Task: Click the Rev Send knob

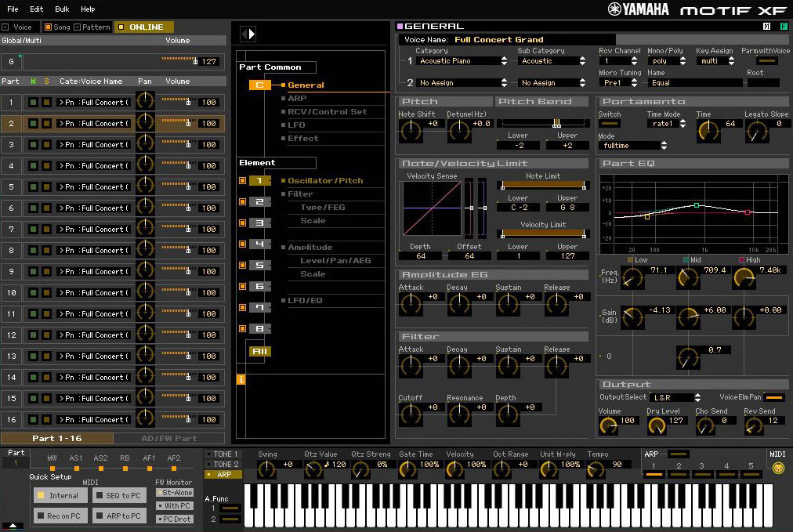Action: (753, 425)
